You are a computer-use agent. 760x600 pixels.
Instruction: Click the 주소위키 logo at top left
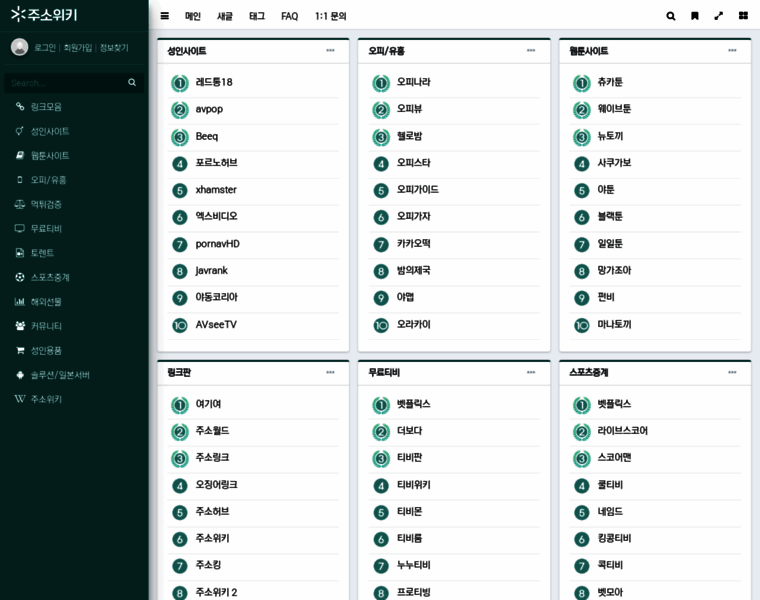[x=44, y=15]
